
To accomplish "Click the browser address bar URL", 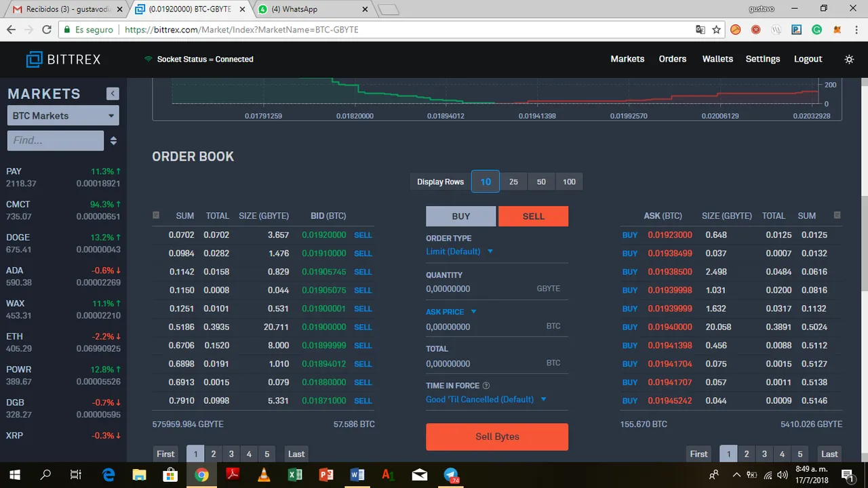I will pyautogui.click(x=241, y=30).
